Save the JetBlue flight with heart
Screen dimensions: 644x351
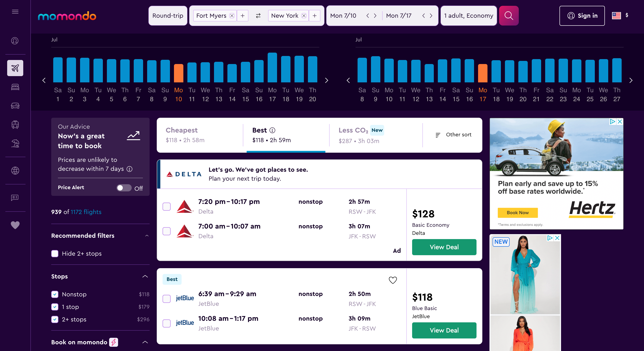tap(392, 280)
